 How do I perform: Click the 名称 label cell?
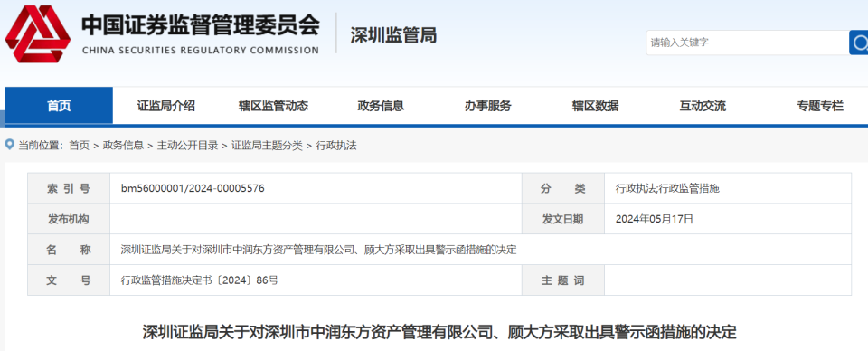69,249
